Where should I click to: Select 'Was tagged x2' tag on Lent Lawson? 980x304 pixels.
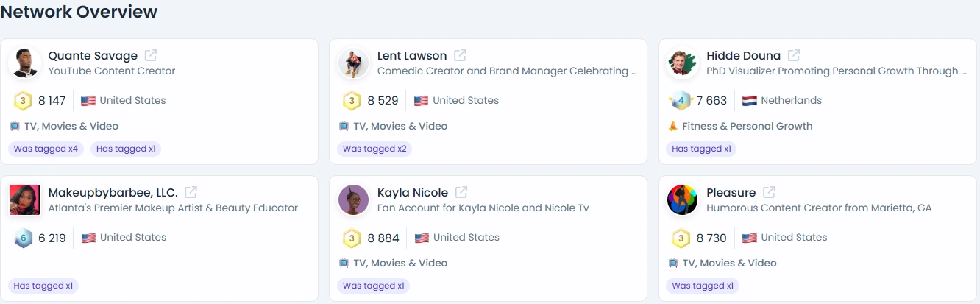pyautogui.click(x=374, y=149)
